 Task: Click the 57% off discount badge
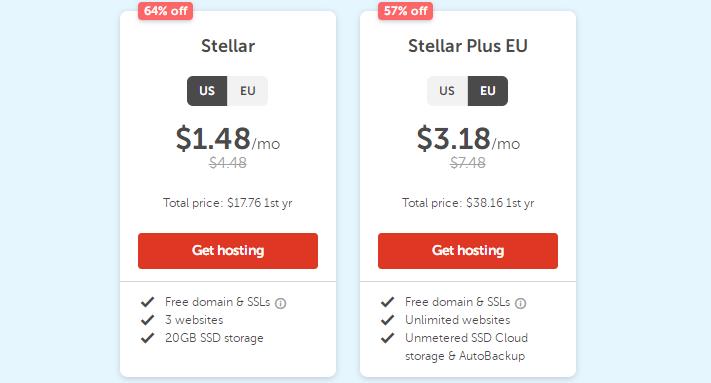[405, 11]
